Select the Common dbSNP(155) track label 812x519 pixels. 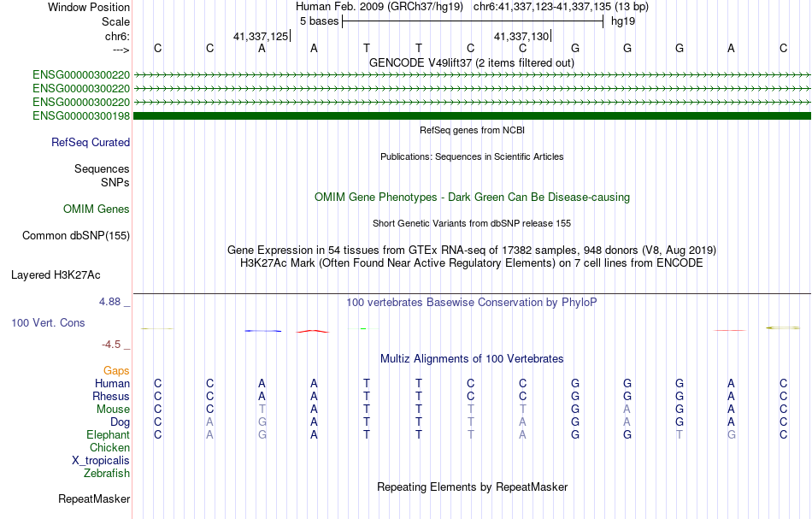pos(76,236)
